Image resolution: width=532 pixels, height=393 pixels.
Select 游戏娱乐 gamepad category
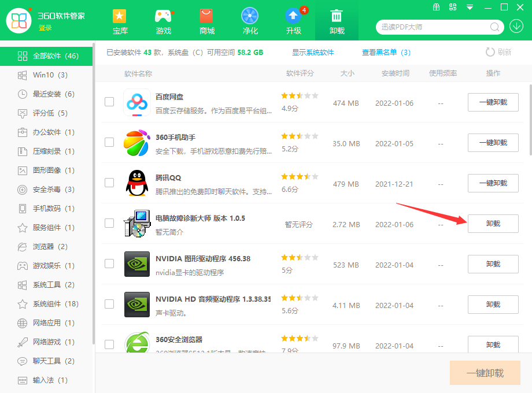(46, 265)
